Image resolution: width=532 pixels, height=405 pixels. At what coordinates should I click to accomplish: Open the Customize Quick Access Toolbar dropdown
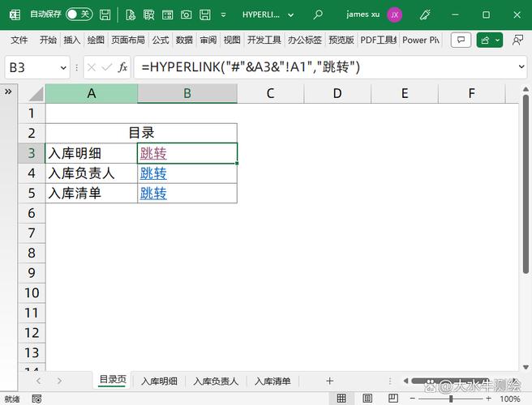[223, 15]
